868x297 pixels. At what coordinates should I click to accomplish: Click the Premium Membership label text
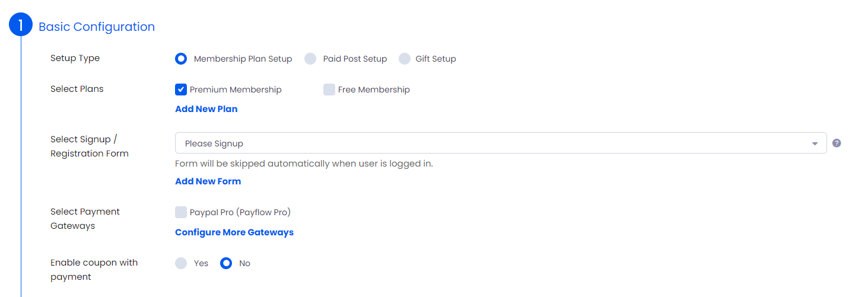[236, 90]
